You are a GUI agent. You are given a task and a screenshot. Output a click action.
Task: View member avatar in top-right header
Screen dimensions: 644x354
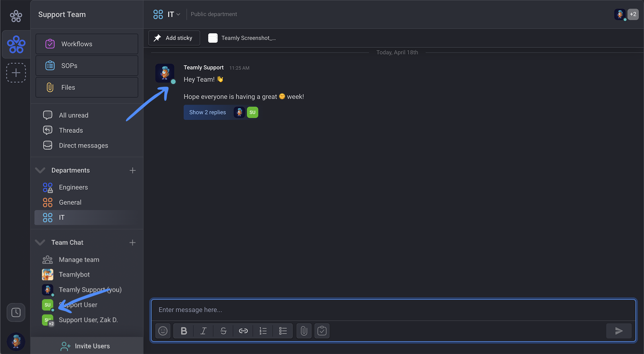pyautogui.click(x=620, y=14)
